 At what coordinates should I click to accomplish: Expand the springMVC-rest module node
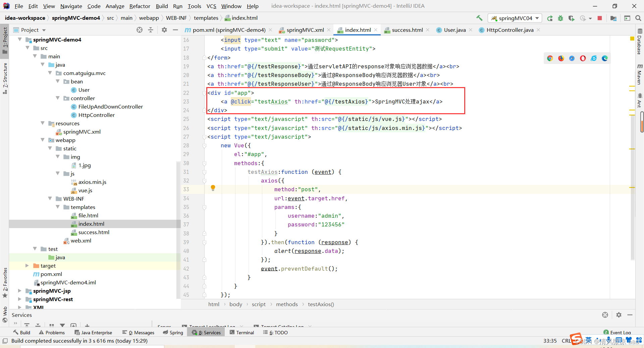(x=20, y=299)
